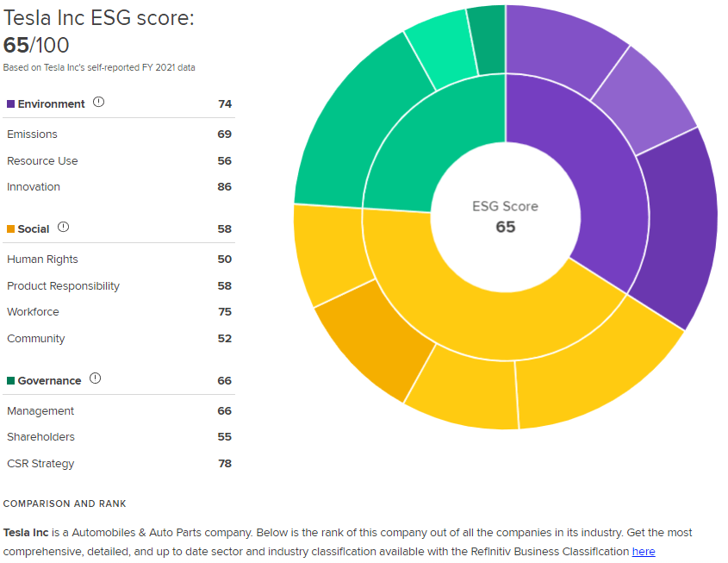The width and height of the screenshot is (728, 563).
Task: Select the CSR Strategy row
Action: 119,464
